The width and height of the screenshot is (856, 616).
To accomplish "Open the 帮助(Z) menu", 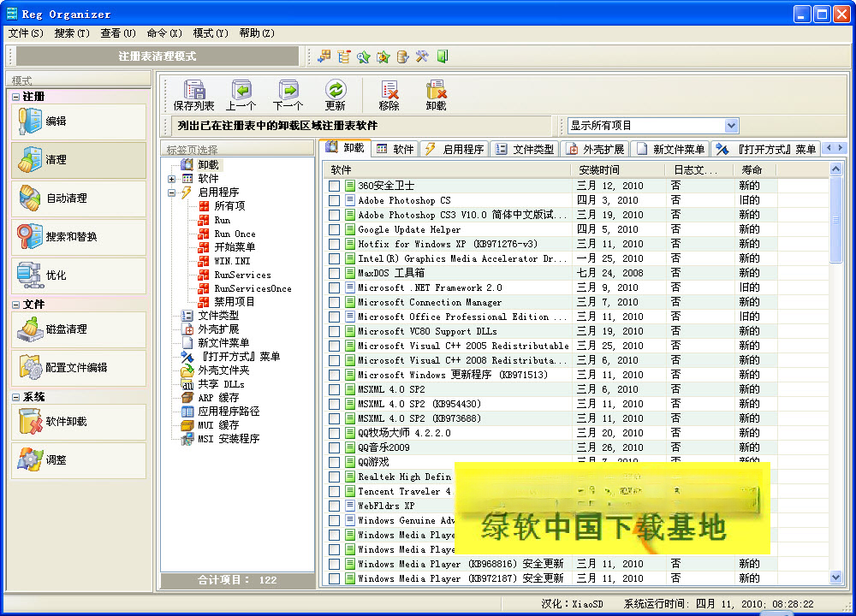I will 257,33.
